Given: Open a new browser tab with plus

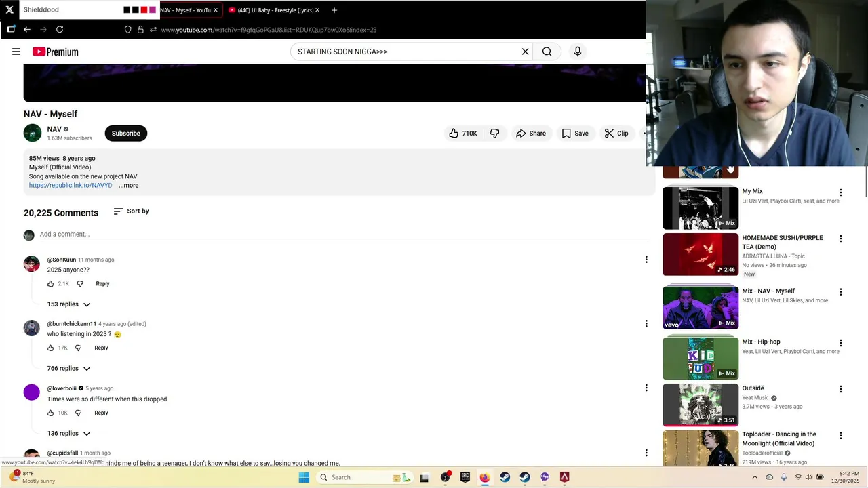Looking at the screenshot, I should 334,10.
